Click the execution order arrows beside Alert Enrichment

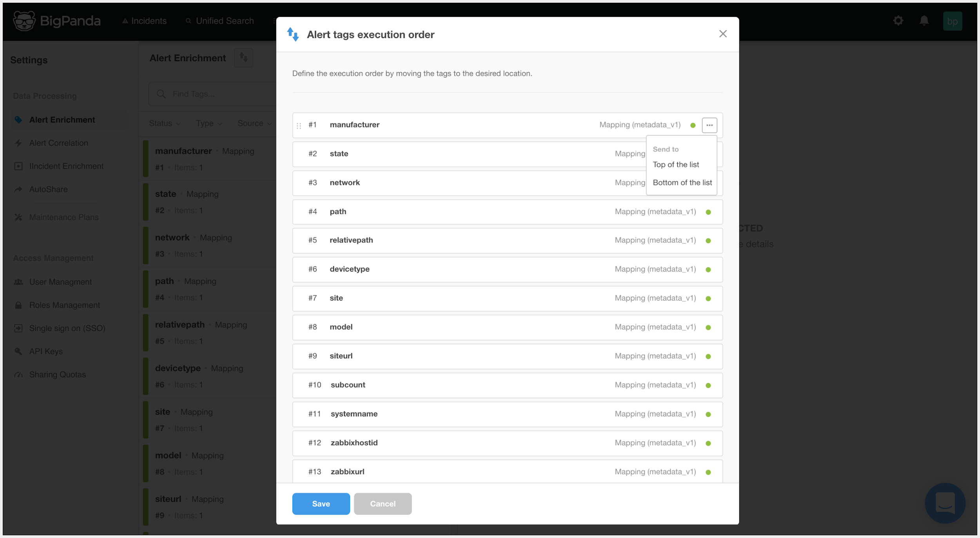[x=243, y=58]
